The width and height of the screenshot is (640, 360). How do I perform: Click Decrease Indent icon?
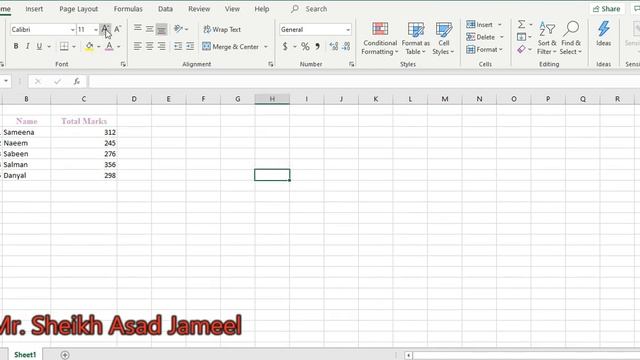pyautogui.click(x=178, y=46)
